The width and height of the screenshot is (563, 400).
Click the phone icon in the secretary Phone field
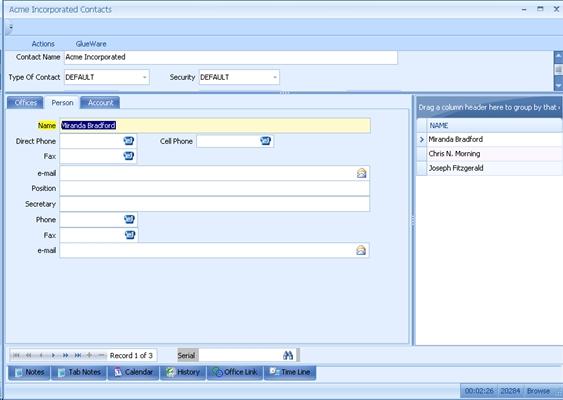pyautogui.click(x=129, y=219)
